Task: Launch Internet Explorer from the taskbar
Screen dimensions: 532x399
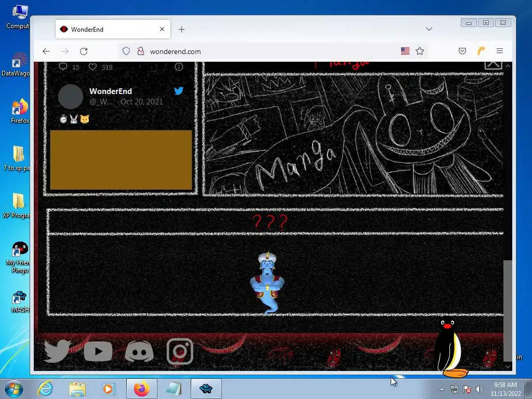Action: click(46, 389)
